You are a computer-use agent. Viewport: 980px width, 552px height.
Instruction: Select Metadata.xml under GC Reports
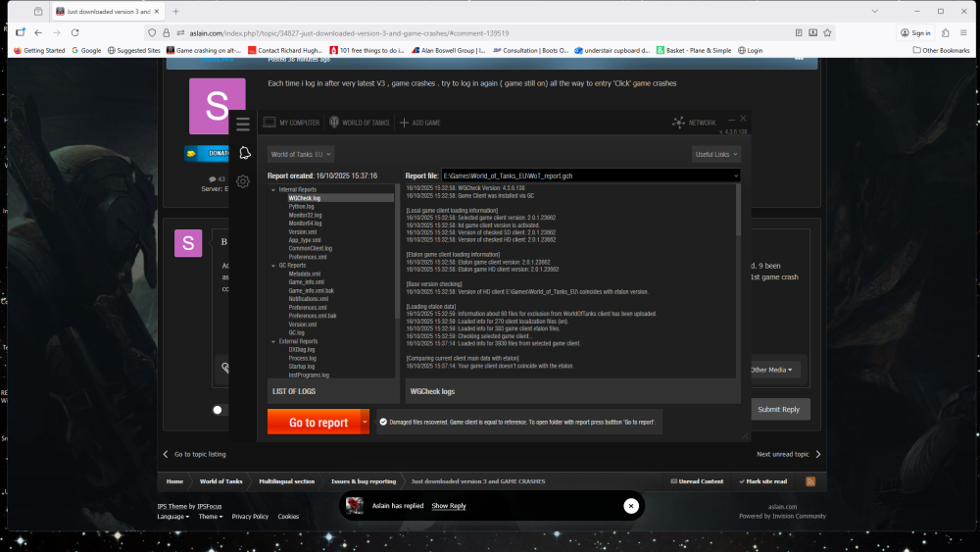[x=305, y=274]
